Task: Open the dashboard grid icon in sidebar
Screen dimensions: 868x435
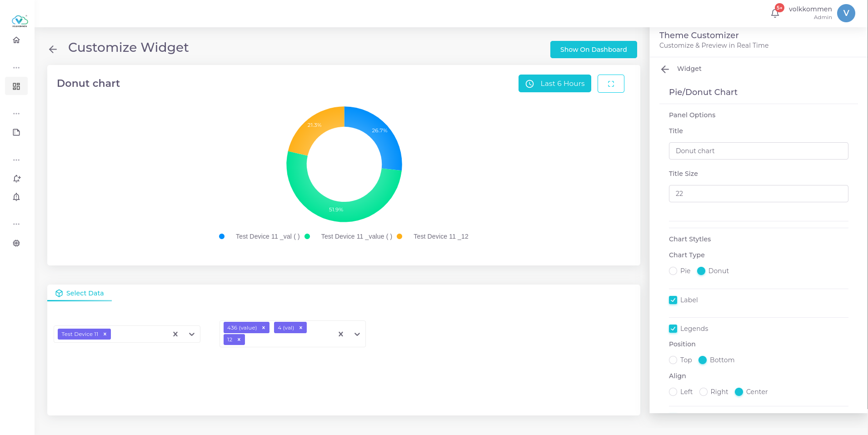Action: click(16, 86)
